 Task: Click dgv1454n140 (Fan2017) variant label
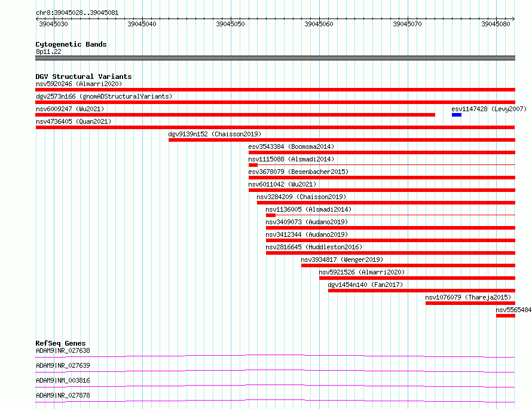[365, 285]
